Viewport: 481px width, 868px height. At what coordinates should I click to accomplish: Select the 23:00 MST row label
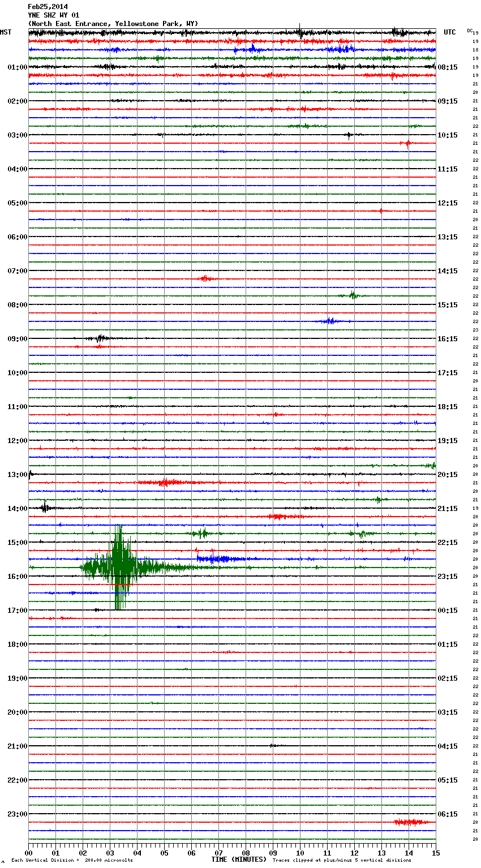click(x=18, y=814)
